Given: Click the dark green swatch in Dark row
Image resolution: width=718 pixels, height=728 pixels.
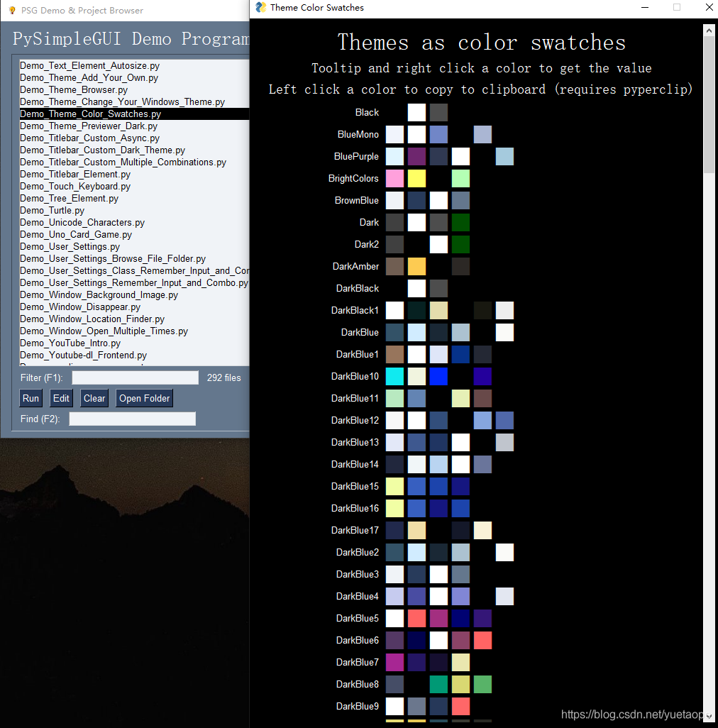Looking at the screenshot, I should [x=460, y=222].
